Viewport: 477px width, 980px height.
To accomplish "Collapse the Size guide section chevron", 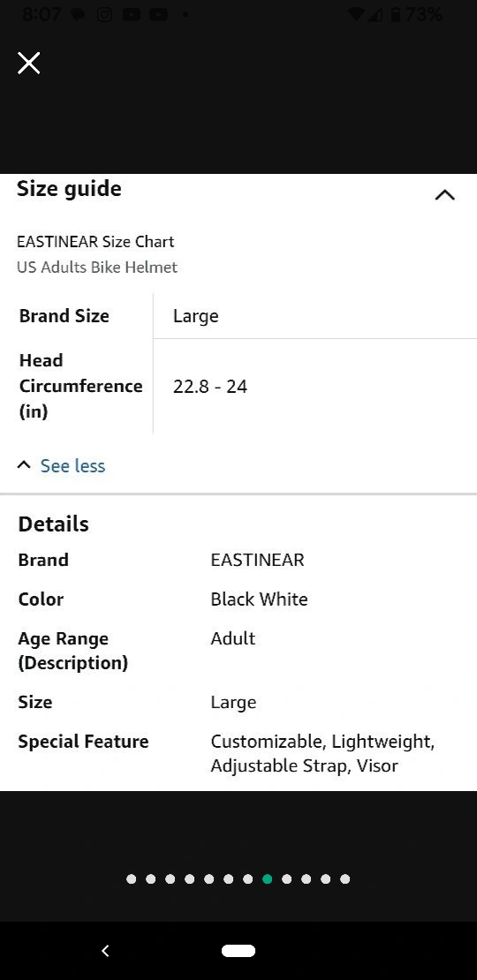I will [444, 195].
